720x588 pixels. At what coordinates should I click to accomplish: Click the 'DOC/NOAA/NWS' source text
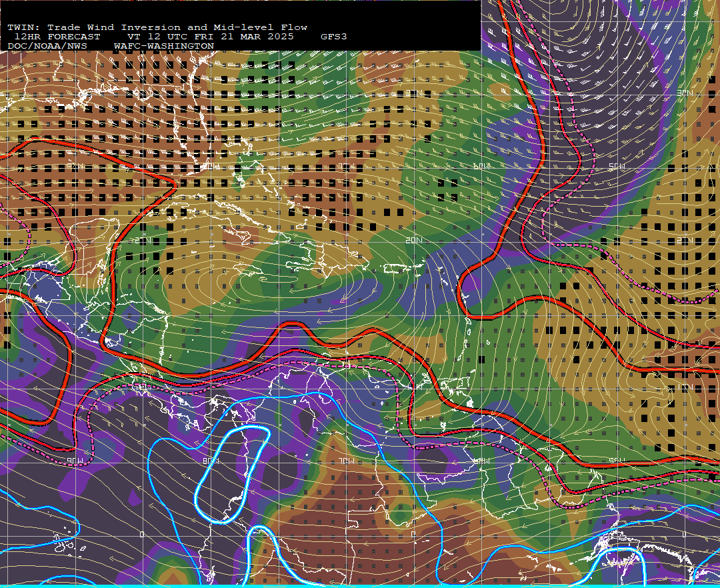47,47
